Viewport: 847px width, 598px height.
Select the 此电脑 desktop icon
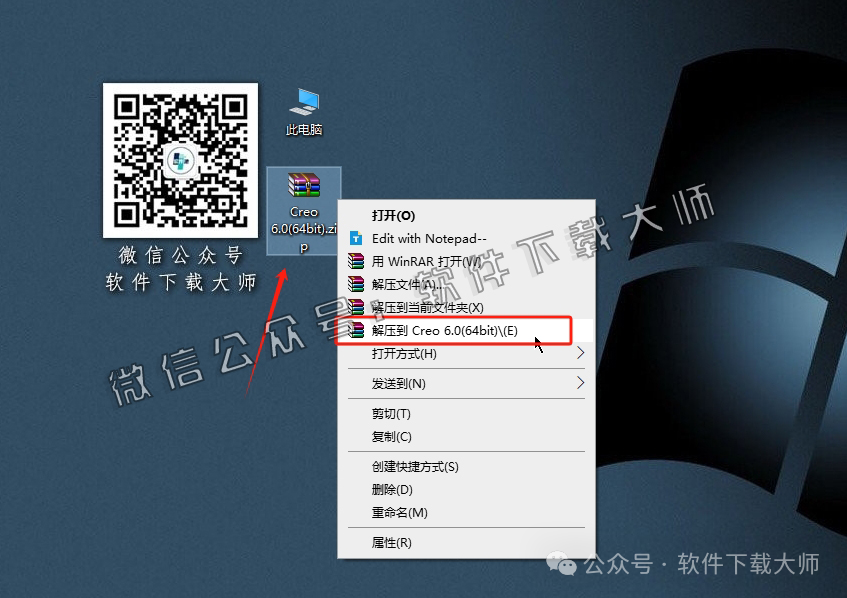304,112
